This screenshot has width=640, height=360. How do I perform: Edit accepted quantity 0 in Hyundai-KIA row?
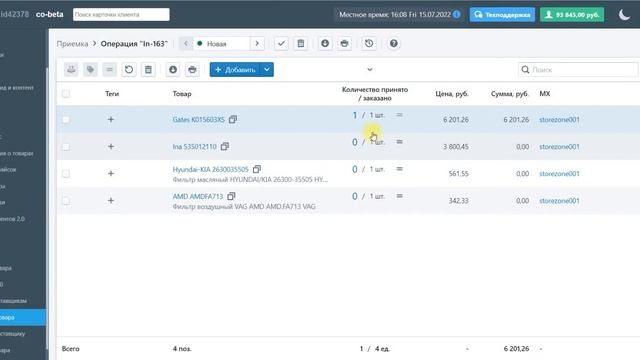[355, 169]
